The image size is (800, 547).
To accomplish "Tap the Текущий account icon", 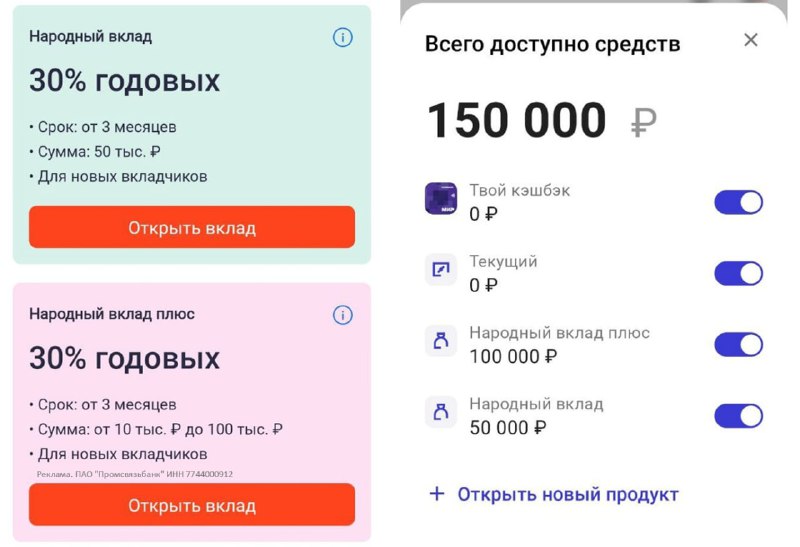I will pos(441,268).
